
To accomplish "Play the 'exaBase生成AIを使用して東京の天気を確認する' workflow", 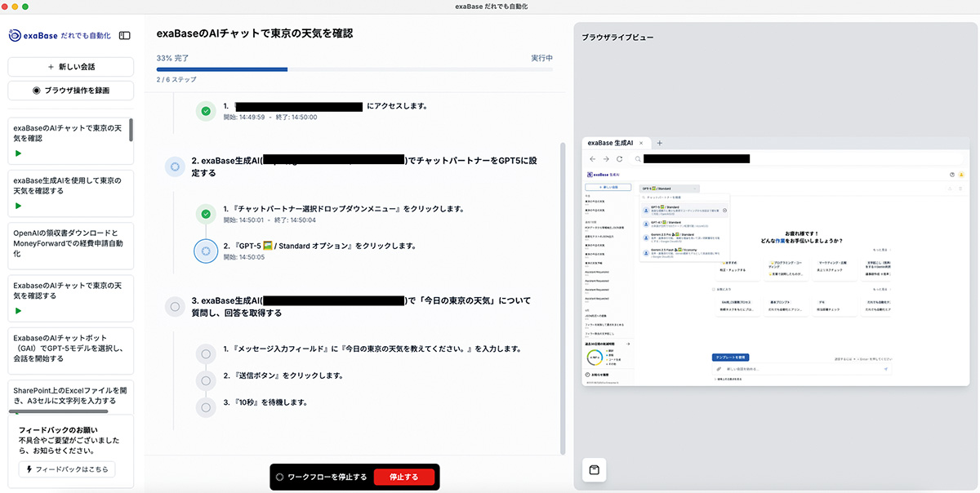I will tap(18, 206).
